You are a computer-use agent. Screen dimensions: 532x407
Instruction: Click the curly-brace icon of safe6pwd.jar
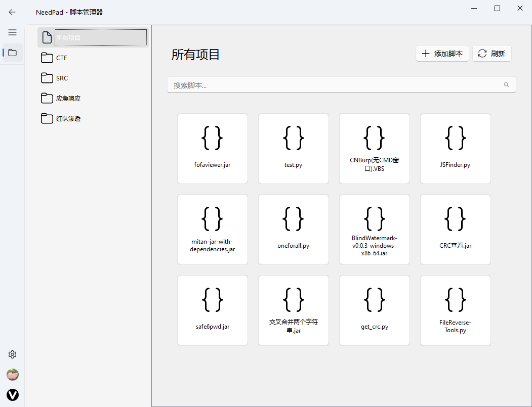213,299
